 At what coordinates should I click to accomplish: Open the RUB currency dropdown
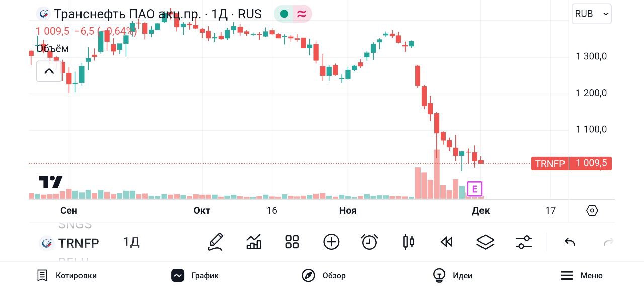coord(591,14)
